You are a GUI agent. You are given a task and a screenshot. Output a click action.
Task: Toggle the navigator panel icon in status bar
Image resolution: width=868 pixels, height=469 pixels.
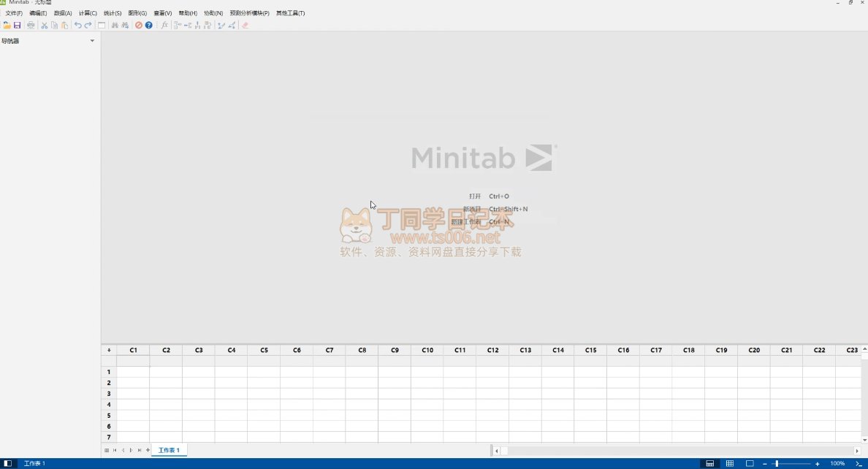(x=8, y=463)
